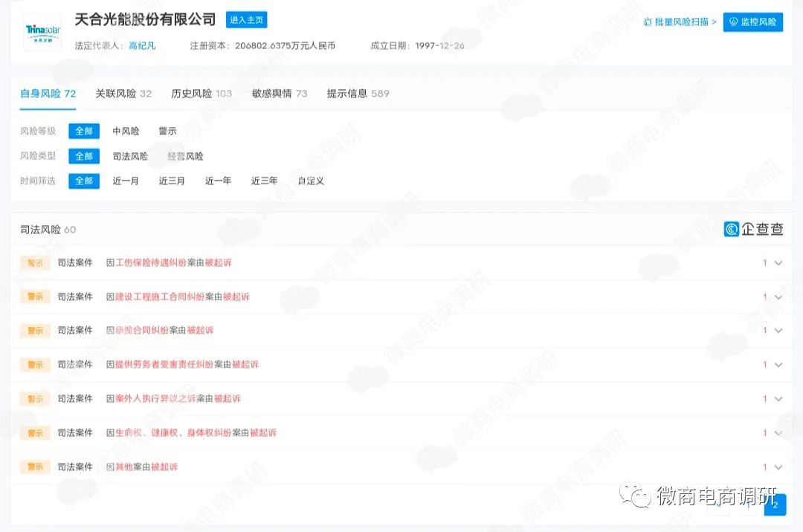Select the 自定义 custom time filter
The width and height of the screenshot is (803, 532).
(310, 181)
